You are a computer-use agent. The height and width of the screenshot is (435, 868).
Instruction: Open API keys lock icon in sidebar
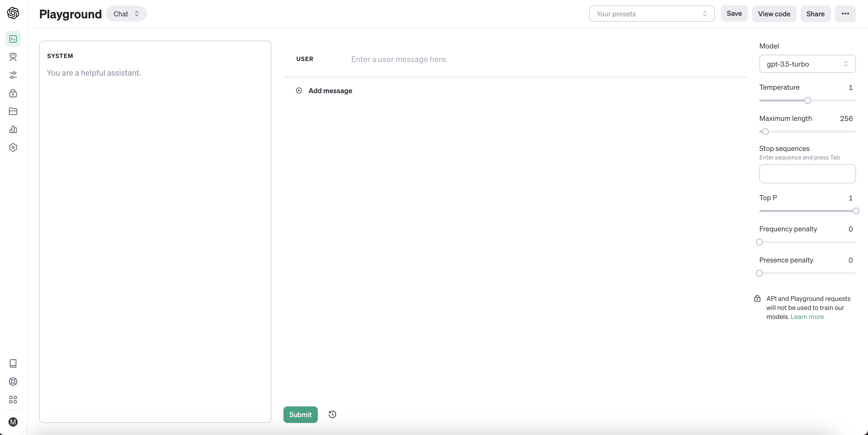pos(13,93)
